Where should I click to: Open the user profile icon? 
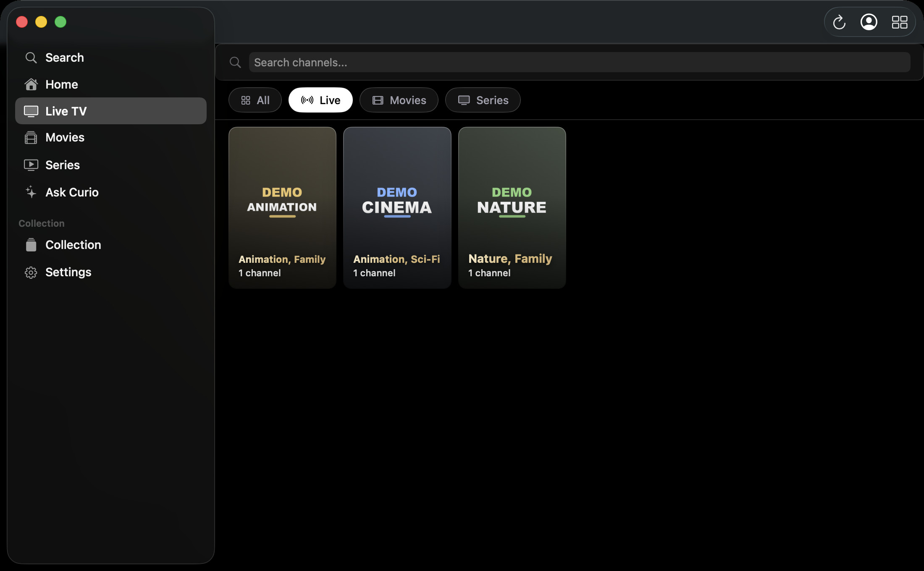click(869, 22)
